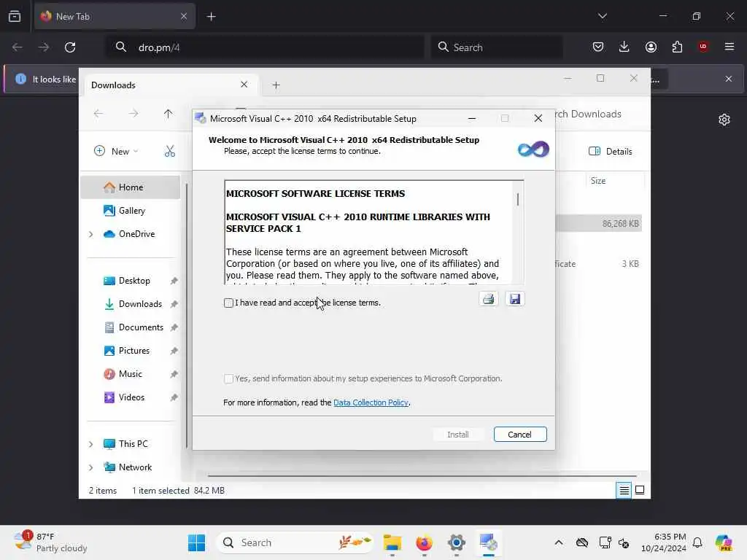Image resolution: width=747 pixels, height=560 pixels.
Task: Open the weather widget showing 87°F
Action: coord(50,542)
